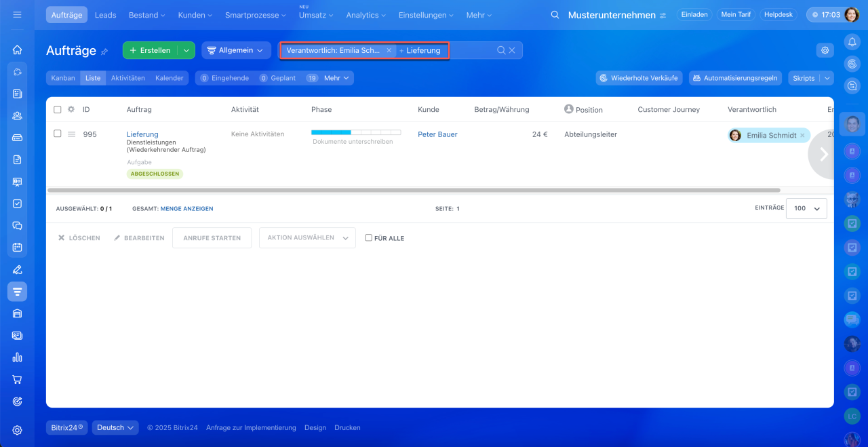Image resolution: width=868 pixels, height=447 pixels.
Task: Open the Einträge page size dropdown
Action: click(806, 208)
